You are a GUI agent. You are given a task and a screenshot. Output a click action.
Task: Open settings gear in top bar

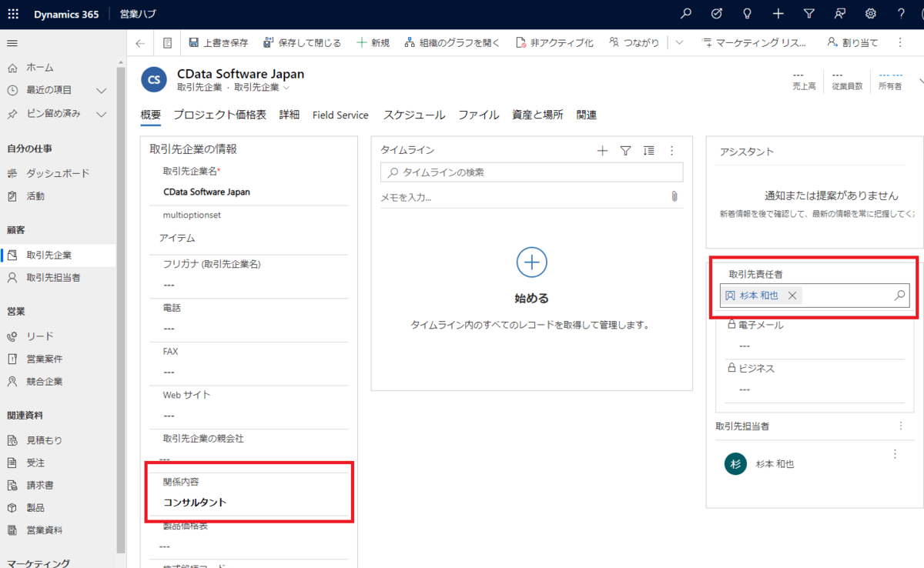click(x=871, y=14)
